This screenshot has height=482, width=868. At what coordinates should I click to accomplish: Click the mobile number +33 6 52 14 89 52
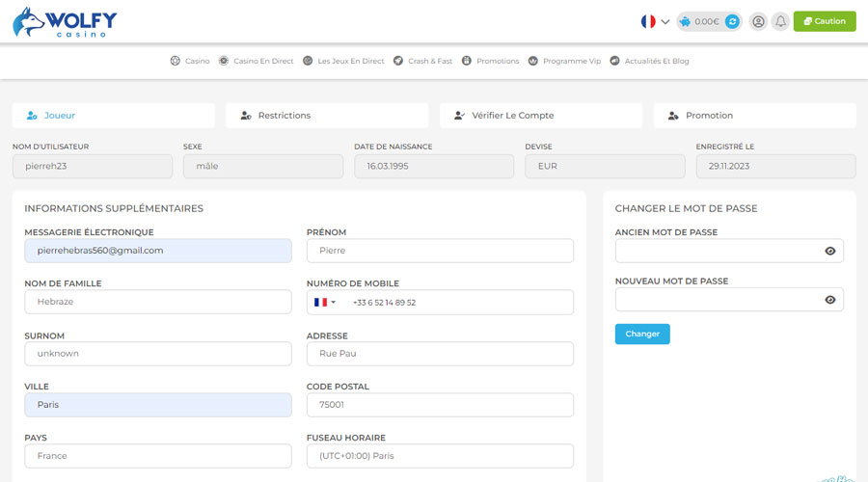[384, 303]
